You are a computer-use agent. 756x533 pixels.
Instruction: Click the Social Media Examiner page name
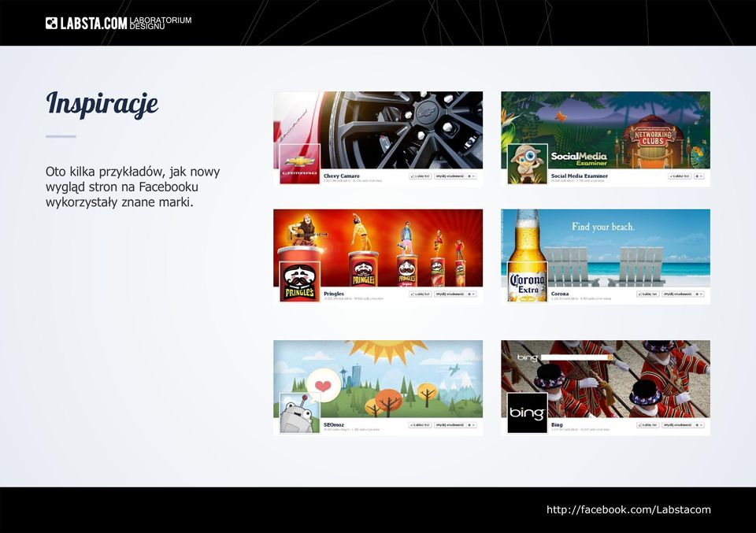(580, 176)
